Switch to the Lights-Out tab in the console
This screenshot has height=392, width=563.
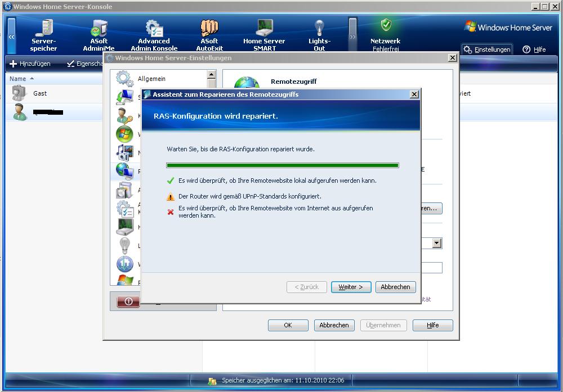[319, 35]
